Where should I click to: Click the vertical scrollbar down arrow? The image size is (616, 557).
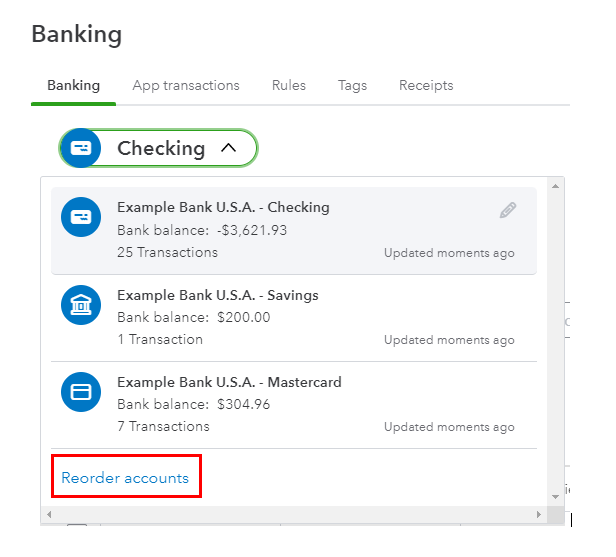[557, 497]
